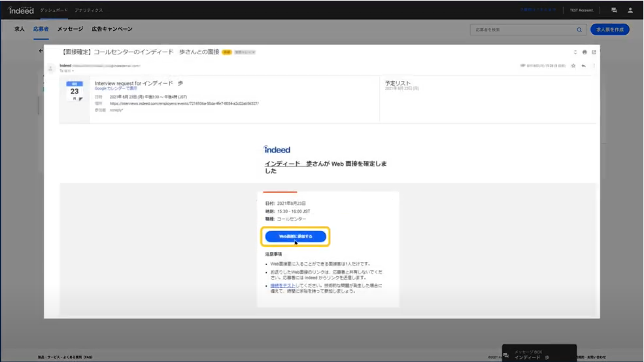This screenshot has height=362, width=644.
Task: Switch to the 求人 tab
Action: pos(20,29)
